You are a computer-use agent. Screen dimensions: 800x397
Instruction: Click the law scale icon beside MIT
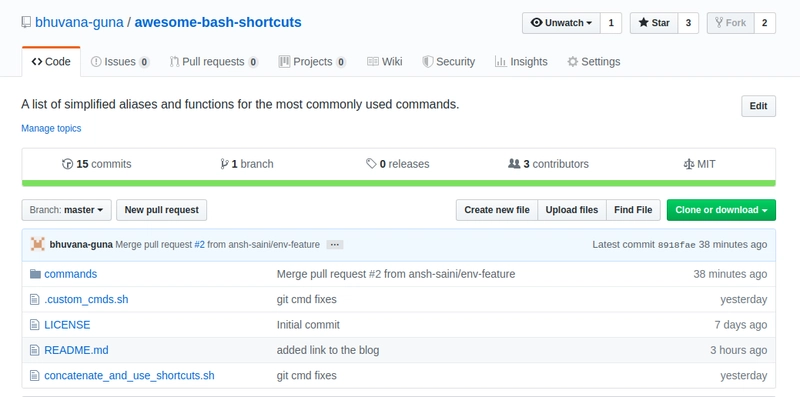click(x=689, y=164)
